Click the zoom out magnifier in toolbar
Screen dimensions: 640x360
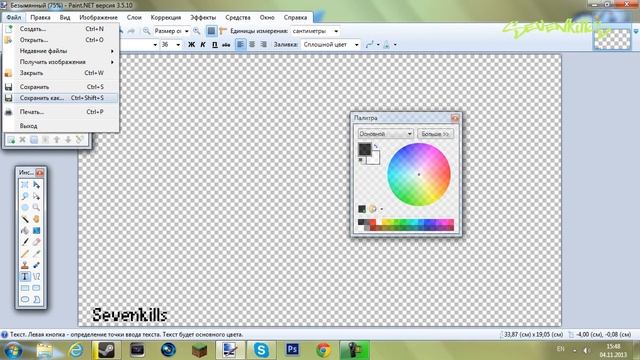146,31
